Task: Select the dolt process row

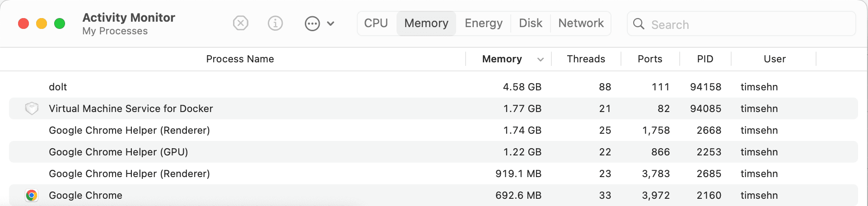Action: [434, 87]
